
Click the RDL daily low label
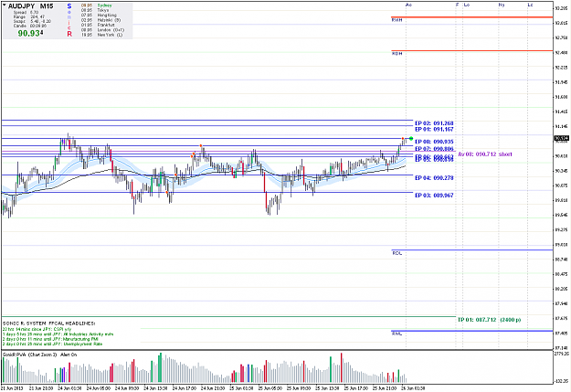tap(397, 253)
